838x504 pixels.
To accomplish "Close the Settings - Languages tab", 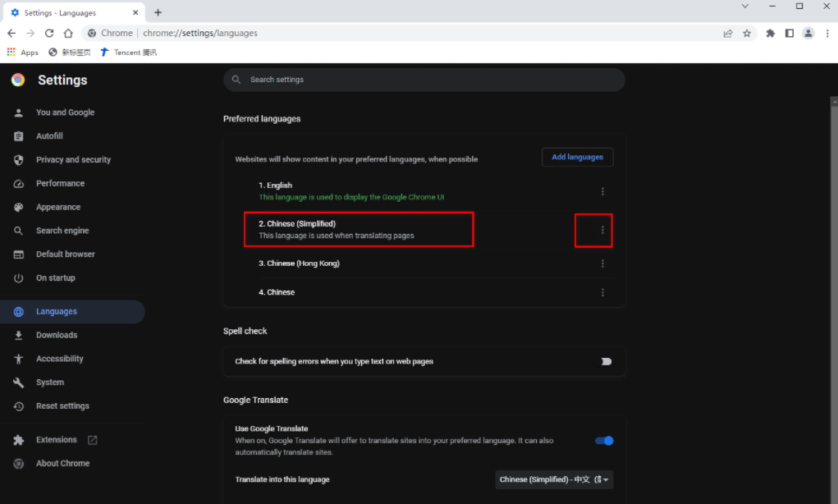I will (x=135, y=12).
